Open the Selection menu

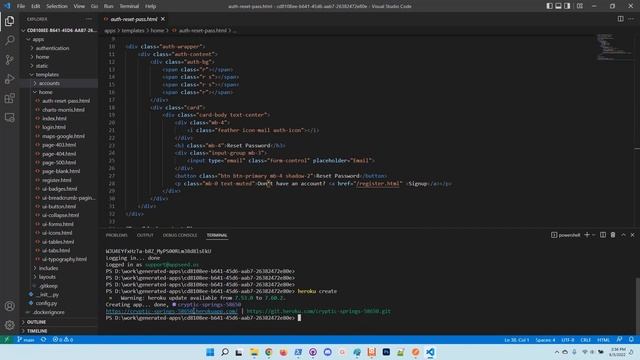coord(57,6)
